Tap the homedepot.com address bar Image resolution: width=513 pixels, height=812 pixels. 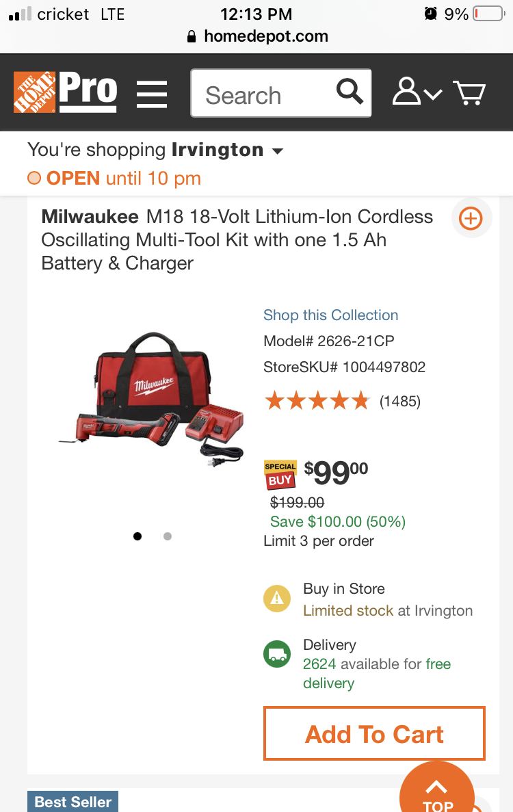click(257, 36)
